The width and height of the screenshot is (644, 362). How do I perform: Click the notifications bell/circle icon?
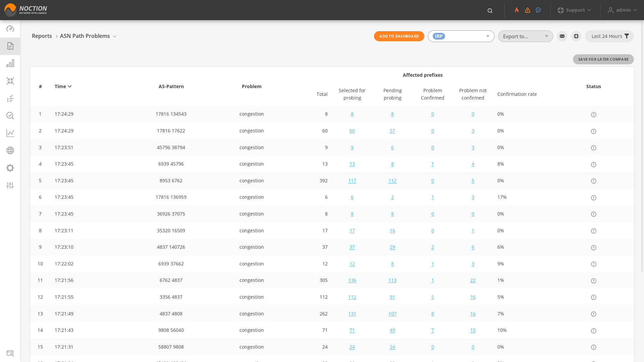539,10
